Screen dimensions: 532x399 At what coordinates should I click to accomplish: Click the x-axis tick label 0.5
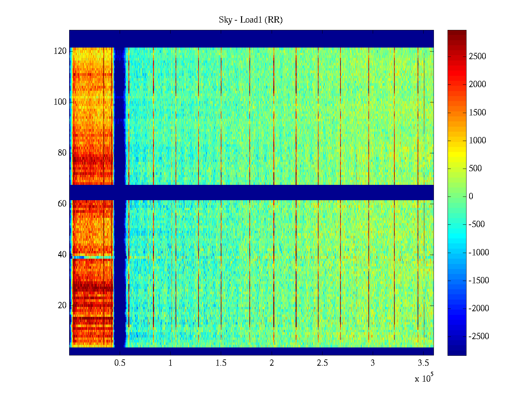(x=120, y=363)
